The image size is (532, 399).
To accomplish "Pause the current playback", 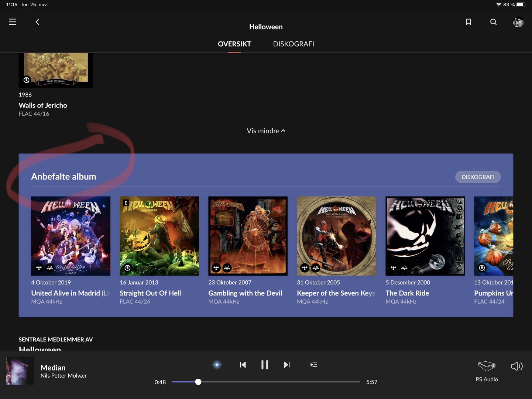I will point(265,365).
